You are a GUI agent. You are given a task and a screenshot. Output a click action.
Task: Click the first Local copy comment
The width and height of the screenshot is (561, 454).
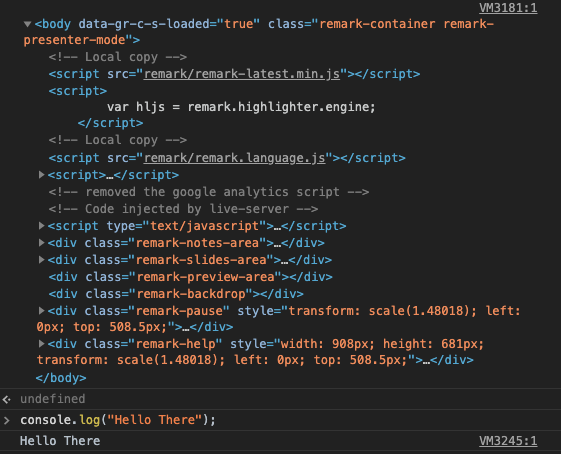click(x=118, y=57)
